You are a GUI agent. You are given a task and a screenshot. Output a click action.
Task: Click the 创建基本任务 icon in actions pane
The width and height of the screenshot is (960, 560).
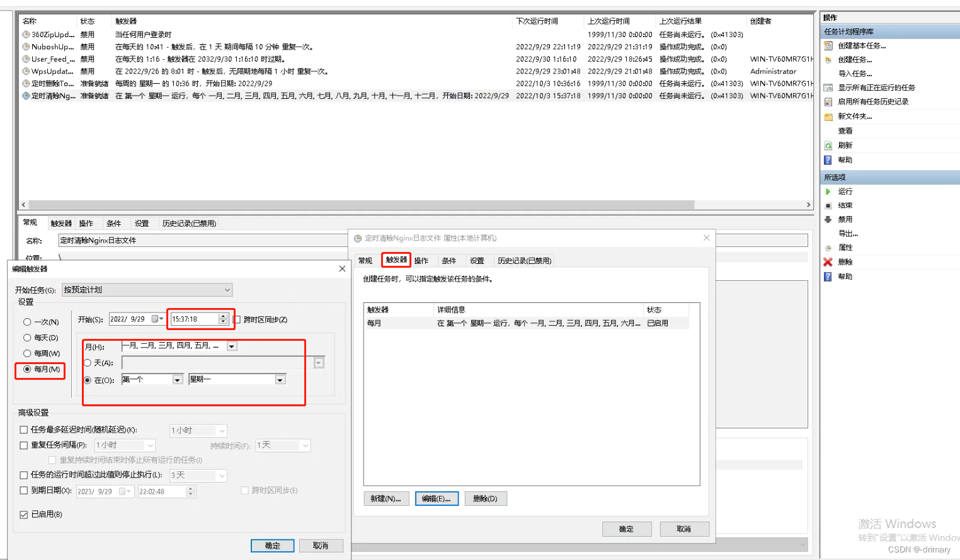pyautogui.click(x=828, y=45)
